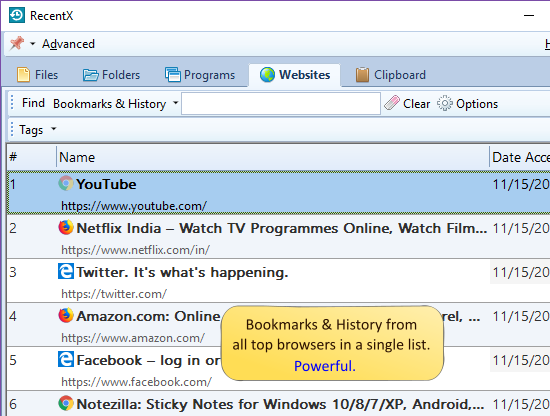Screen dimensions: 550x416
Task: Clear the search text
Action: [416, 104]
